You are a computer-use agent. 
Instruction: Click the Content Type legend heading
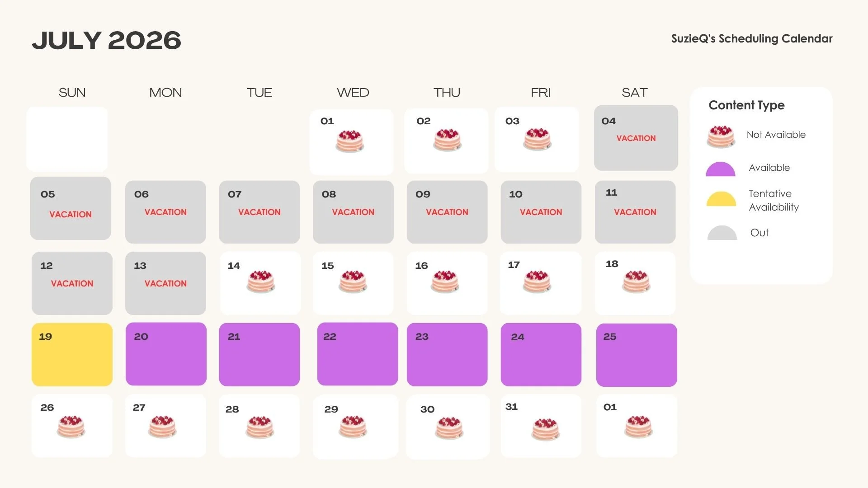pyautogui.click(x=746, y=105)
